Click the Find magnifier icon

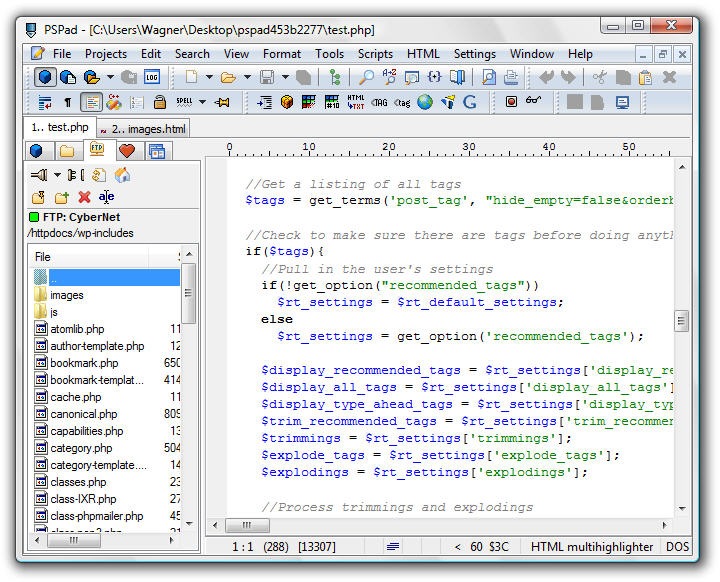pos(366,77)
